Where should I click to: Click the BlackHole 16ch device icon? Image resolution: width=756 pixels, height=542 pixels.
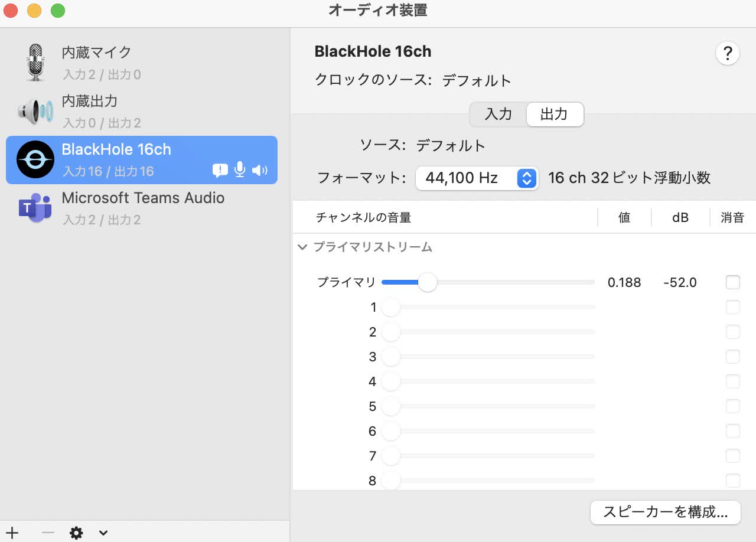[x=35, y=159]
